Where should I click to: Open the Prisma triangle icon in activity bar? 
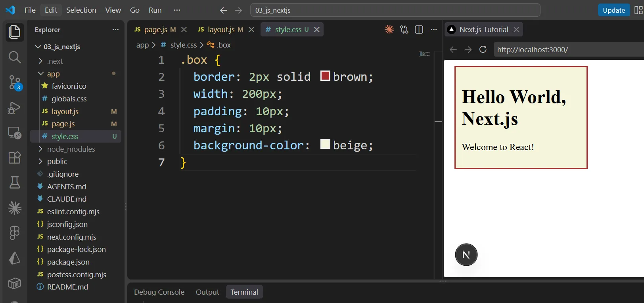tap(15, 258)
